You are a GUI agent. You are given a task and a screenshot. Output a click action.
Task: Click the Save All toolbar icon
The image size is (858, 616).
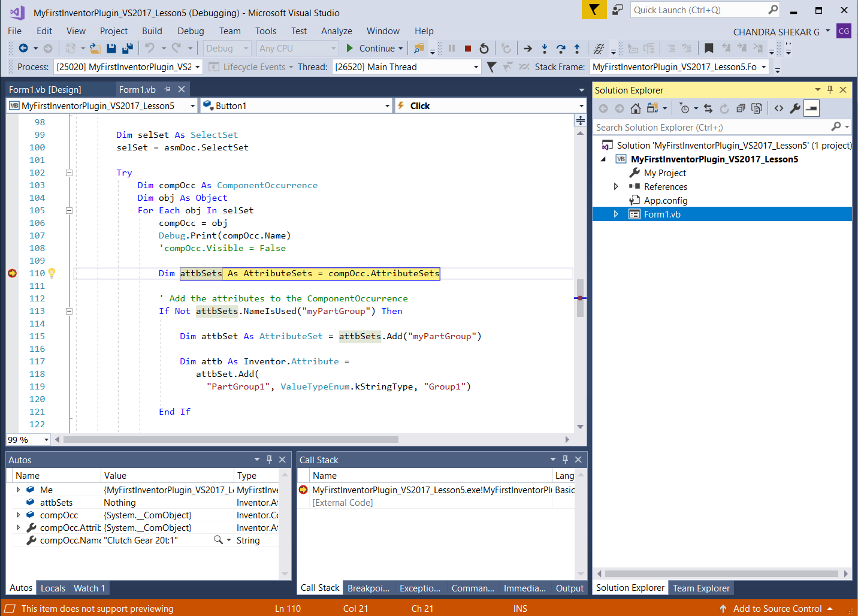tap(127, 49)
